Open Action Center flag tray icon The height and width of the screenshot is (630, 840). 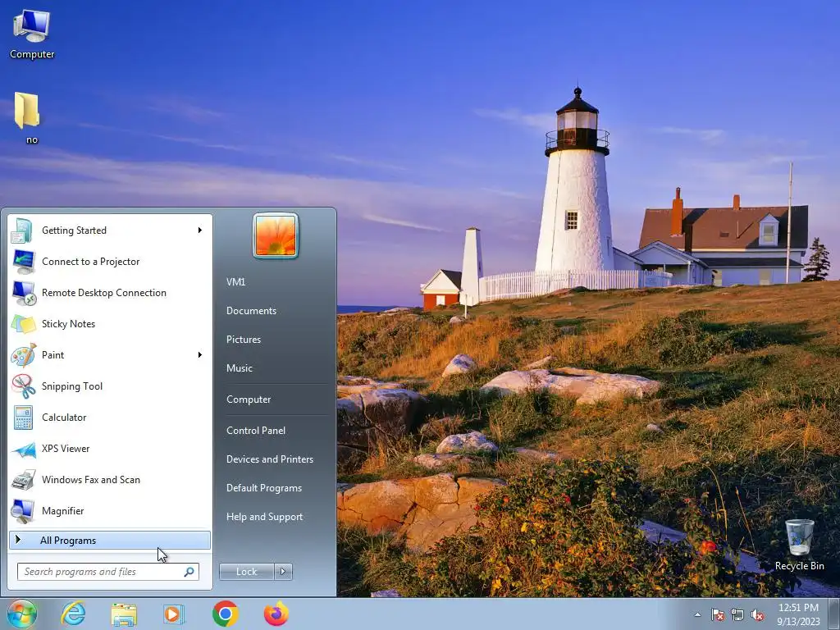(718, 614)
